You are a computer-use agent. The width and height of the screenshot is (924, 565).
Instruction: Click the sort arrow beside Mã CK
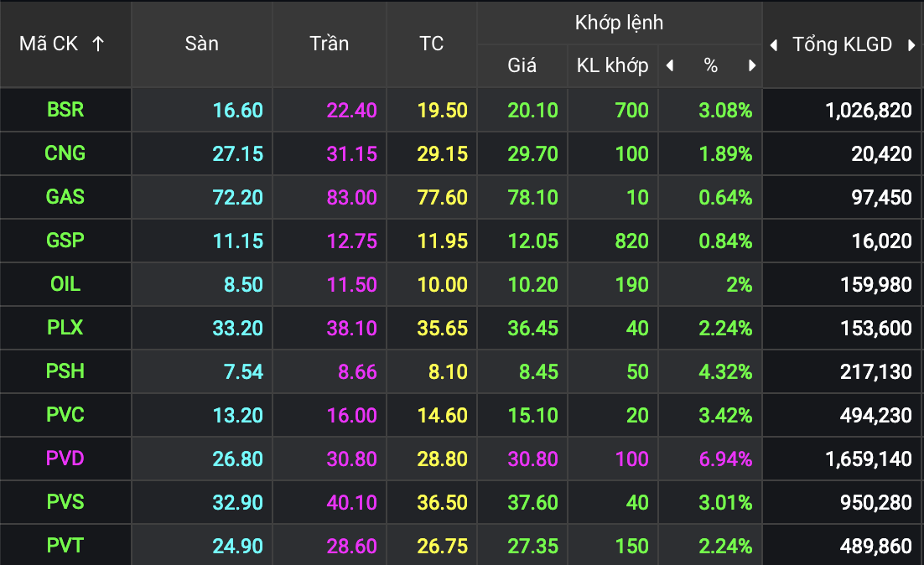pyautogui.click(x=98, y=44)
